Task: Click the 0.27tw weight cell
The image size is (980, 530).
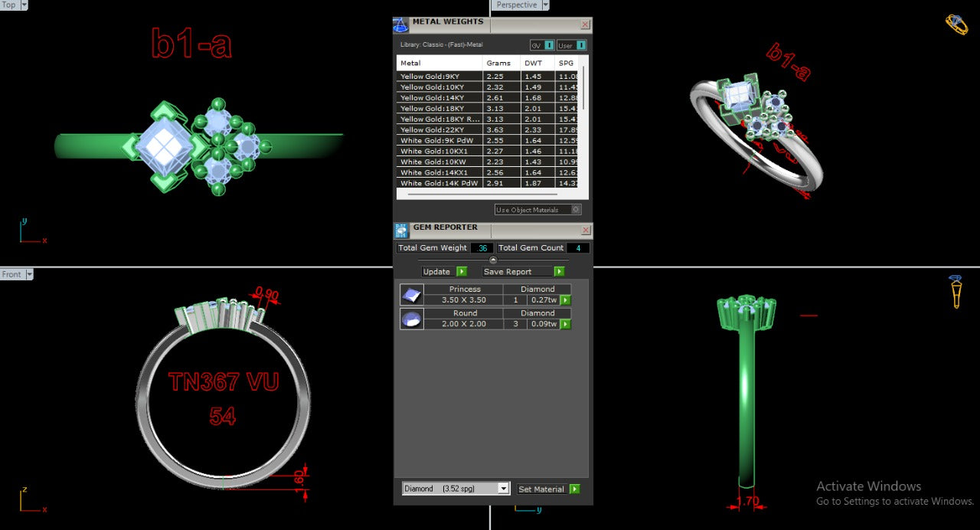Action: point(544,300)
